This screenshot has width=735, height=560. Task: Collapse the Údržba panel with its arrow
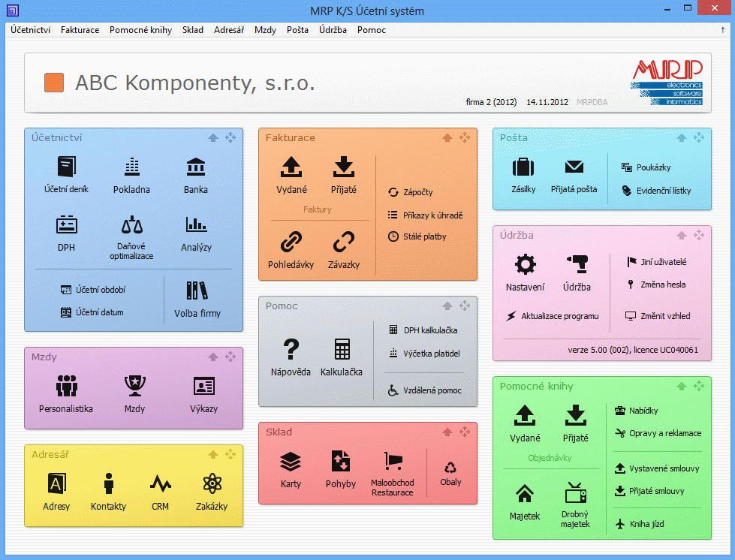[x=682, y=235]
